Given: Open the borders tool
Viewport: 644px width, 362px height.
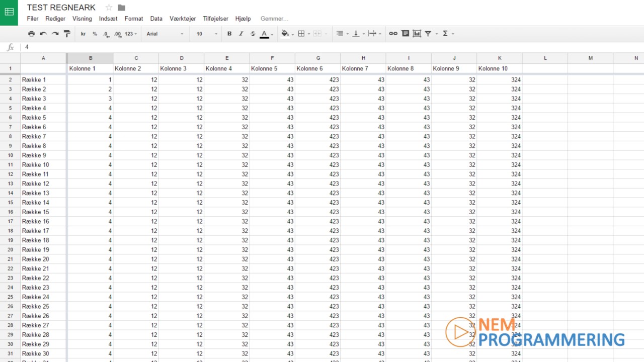Looking at the screenshot, I should click(301, 34).
